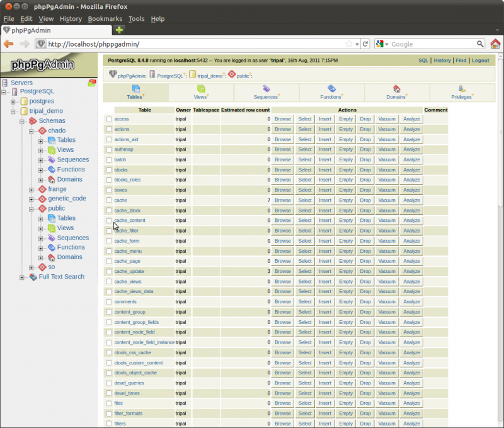The width and height of the screenshot is (504, 428).
Task: Expand the Full Text Search node
Action: [22, 277]
